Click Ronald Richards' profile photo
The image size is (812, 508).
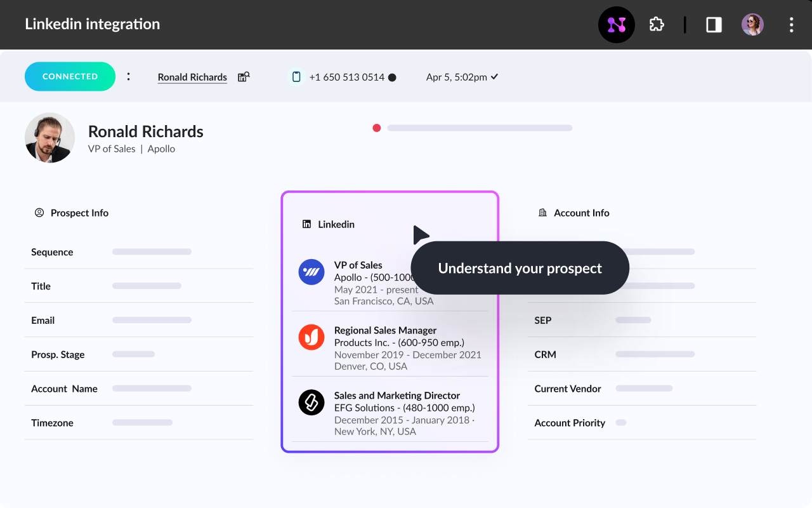49,138
